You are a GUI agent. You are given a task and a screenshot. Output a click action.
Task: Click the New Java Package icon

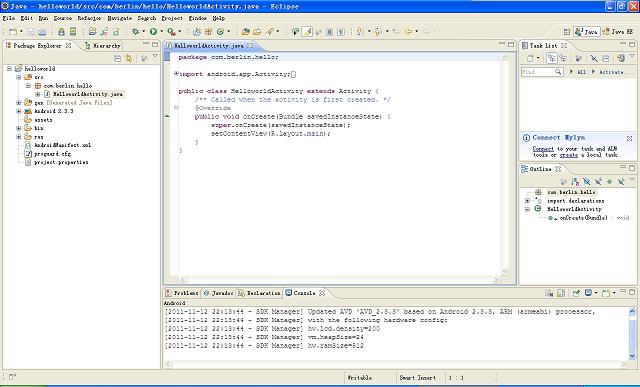[208, 31]
